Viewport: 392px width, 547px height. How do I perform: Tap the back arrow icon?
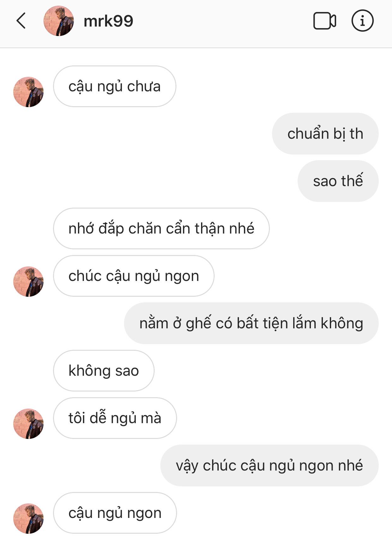[21, 21]
